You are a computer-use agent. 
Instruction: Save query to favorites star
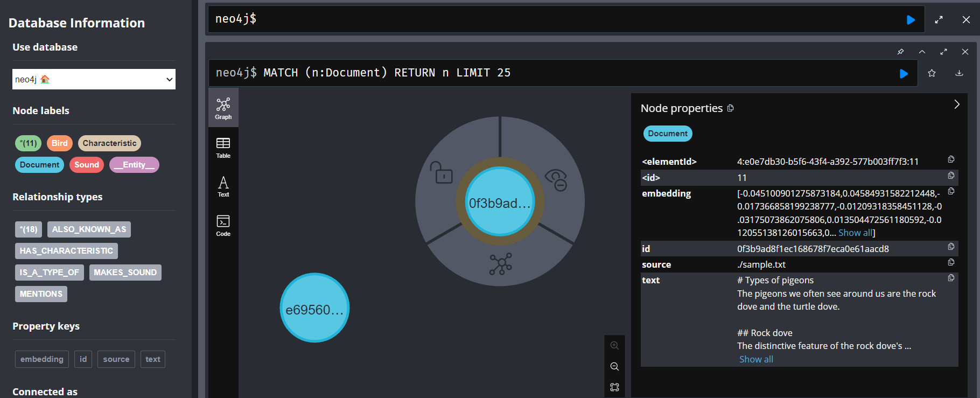coord(932,73)
